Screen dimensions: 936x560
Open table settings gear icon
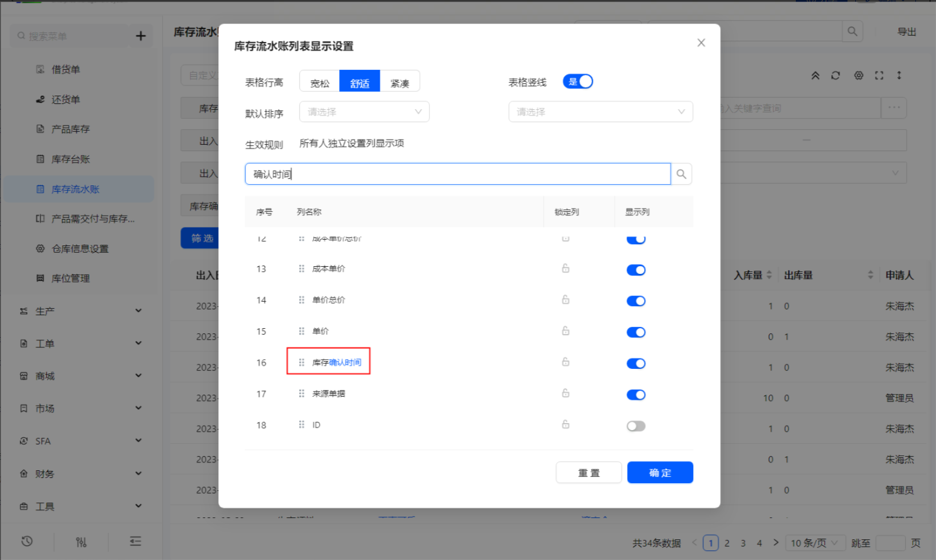[858, 76]
